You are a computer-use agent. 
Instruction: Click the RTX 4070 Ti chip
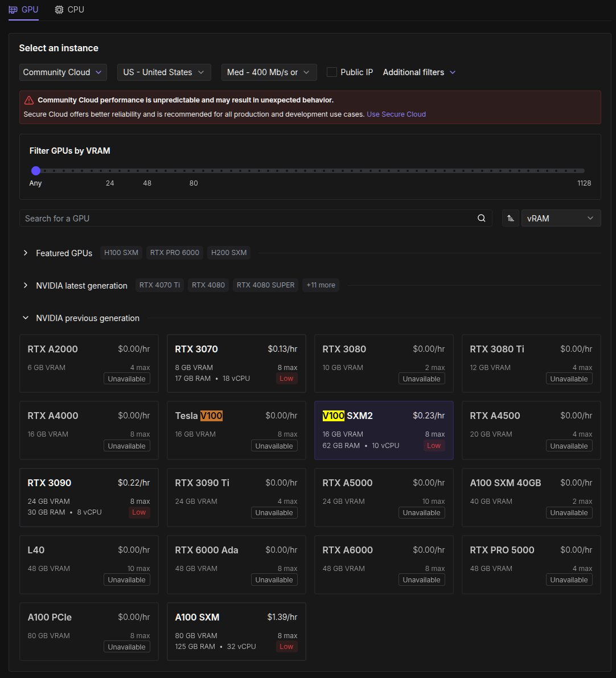pos(159,285)
